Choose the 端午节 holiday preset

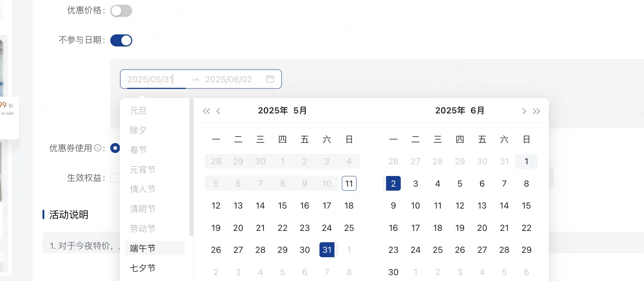pos(155,248)
